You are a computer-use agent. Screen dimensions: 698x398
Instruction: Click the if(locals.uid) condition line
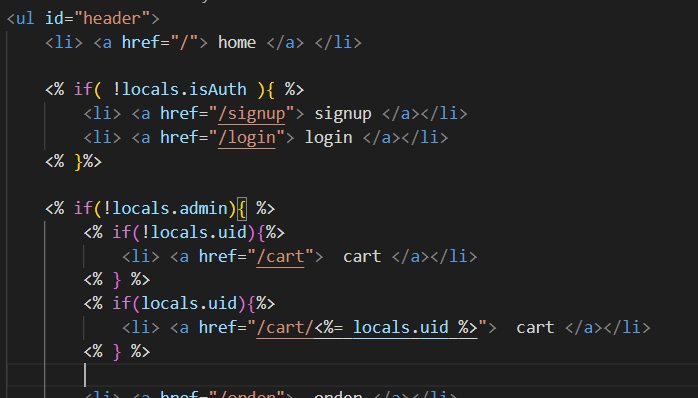click(179, 304)
